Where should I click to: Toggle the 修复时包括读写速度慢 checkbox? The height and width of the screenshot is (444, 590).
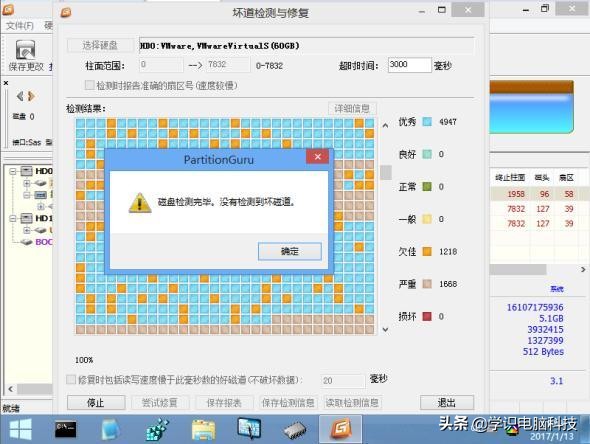coord(71,379)
